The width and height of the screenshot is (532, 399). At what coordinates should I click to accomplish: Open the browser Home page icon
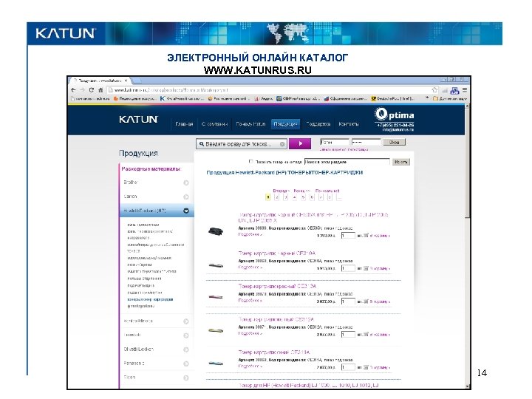click(x=100, y=90)
